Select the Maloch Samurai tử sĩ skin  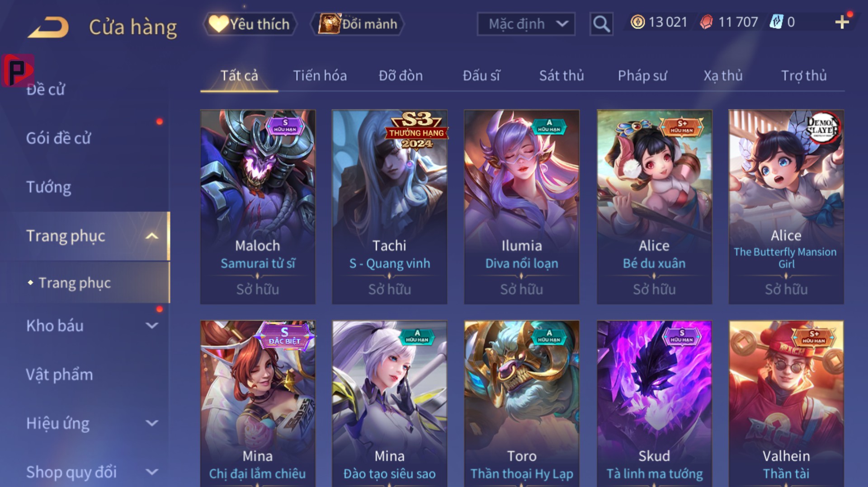coord(258,207)
